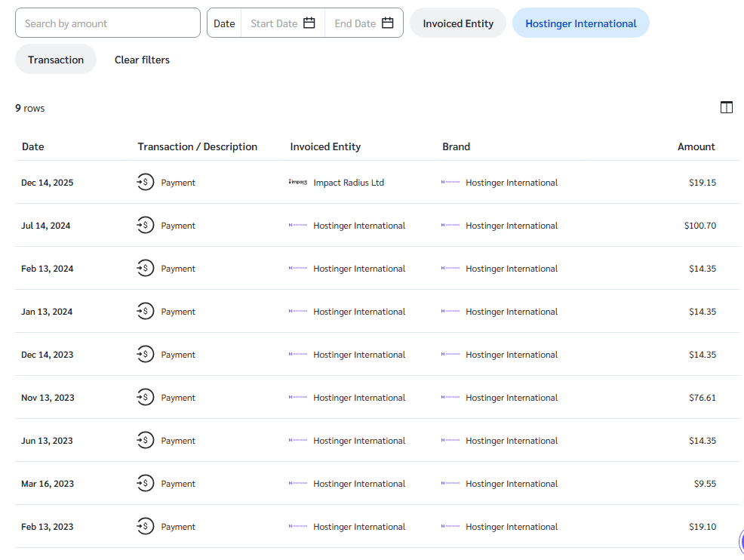Screen dimensions: 744x560
Task: Click the 9 rows count label
Action: (x=30, y=108)
